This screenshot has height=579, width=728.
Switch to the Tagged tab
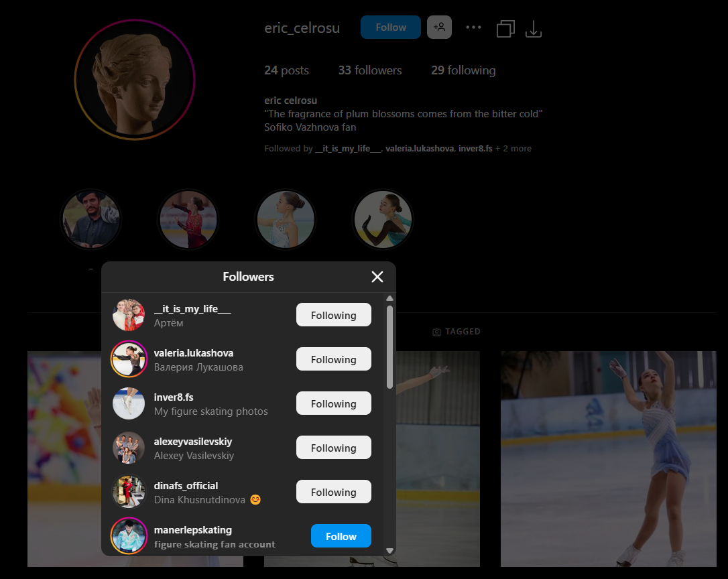coord(457,332)
